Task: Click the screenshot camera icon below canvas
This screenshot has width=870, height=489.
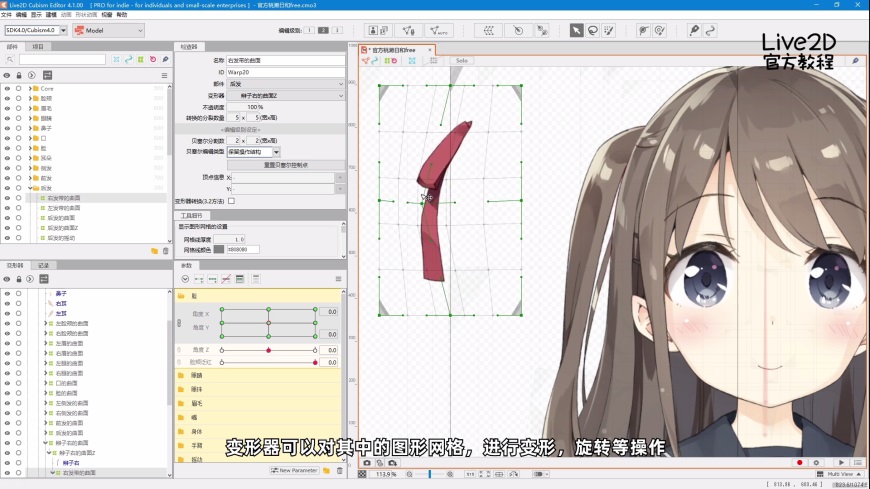Action: [367, 462]
